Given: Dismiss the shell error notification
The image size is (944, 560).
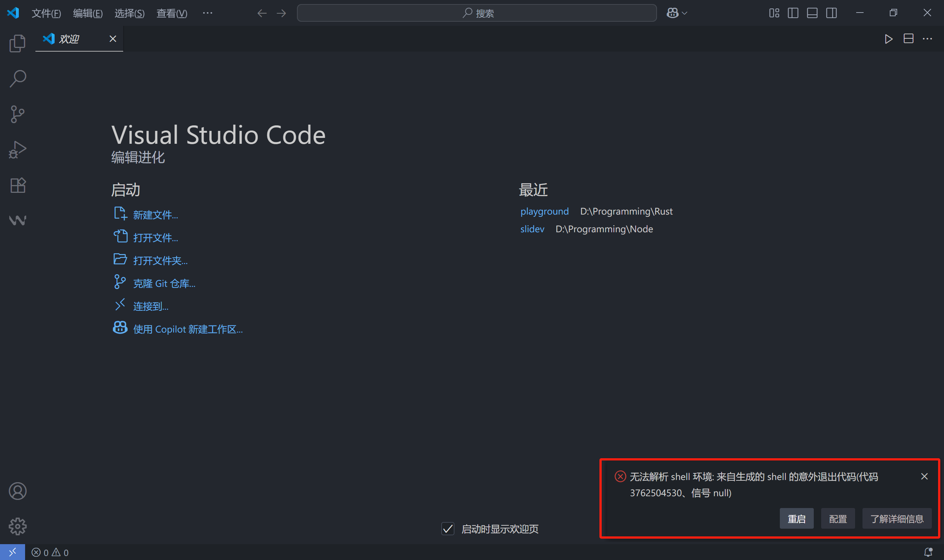Looking at the screenshot, I should click(924, 477).
